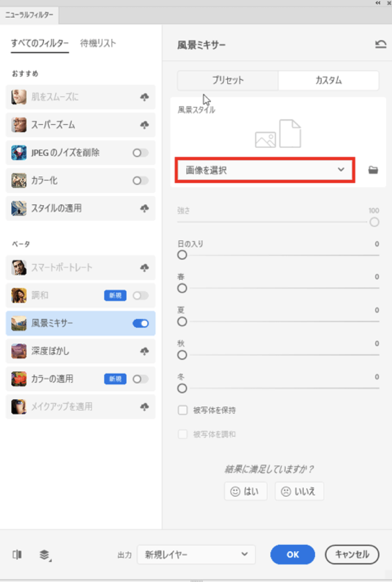Click the cloud download icon for 深度ぼかし

[x=144, y=351]
